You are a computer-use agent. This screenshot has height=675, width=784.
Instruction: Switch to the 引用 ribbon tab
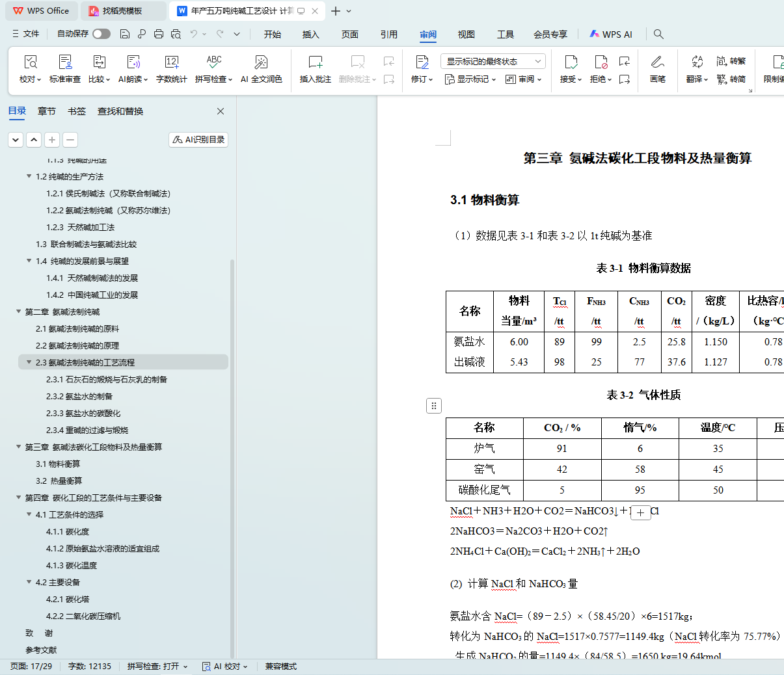pyautogui.click(x=389, y=34)
